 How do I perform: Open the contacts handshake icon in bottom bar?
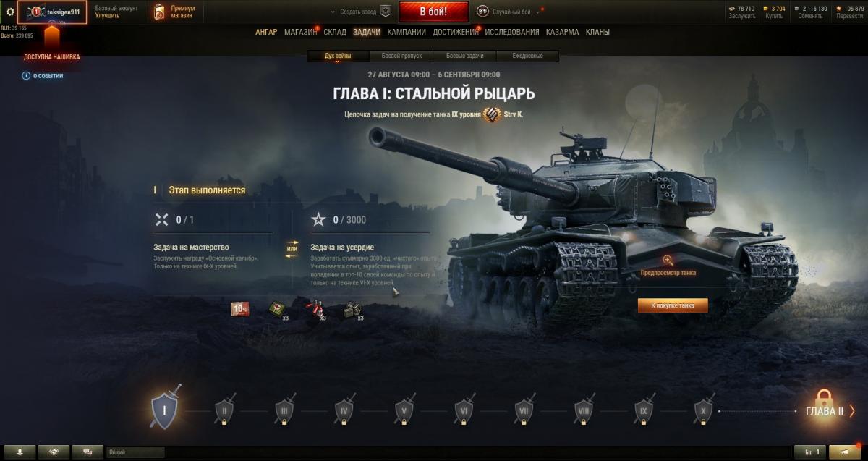point(54,452)
